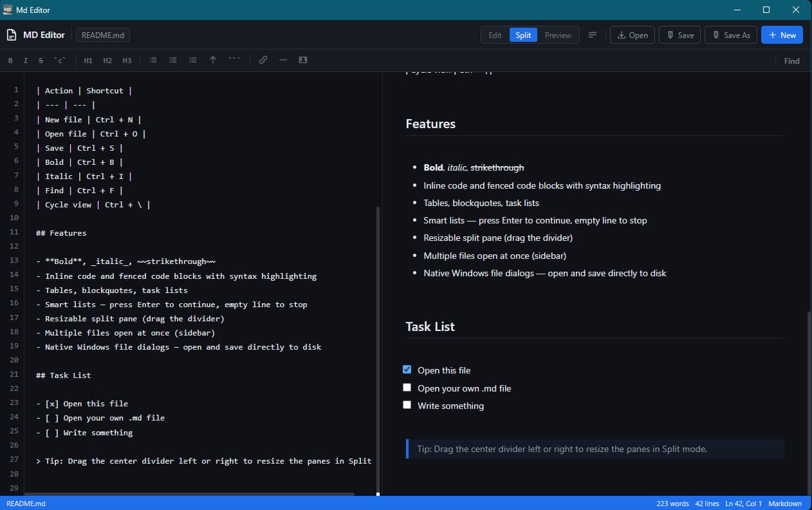Insert an H2 heading

coord(107,61)
